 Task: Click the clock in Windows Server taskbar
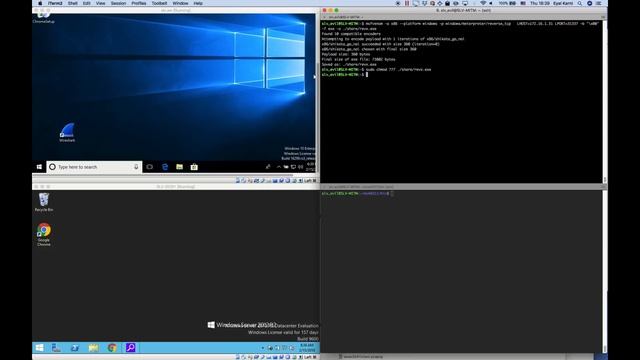tap(307, 348)
